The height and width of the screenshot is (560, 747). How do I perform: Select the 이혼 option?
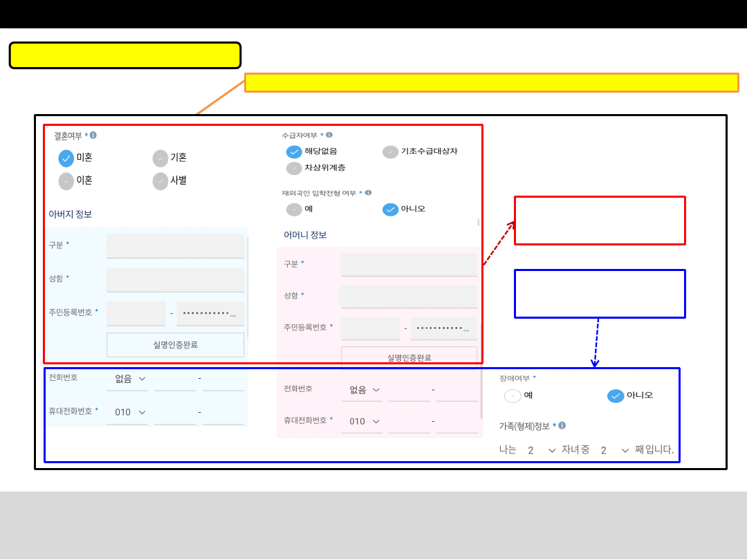click(x=66, y=181)
